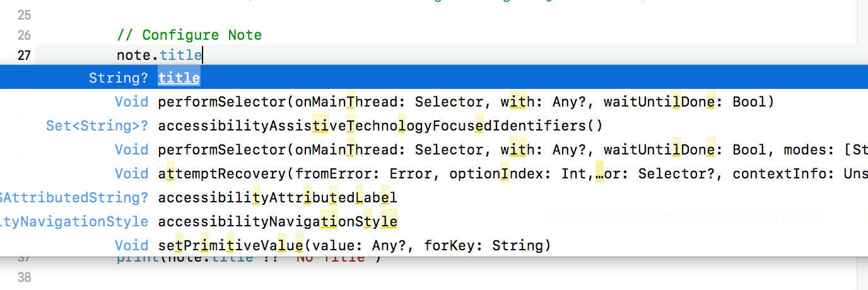Click line number 26 in the gutter
868x290 pixels.
pos(24,35)
